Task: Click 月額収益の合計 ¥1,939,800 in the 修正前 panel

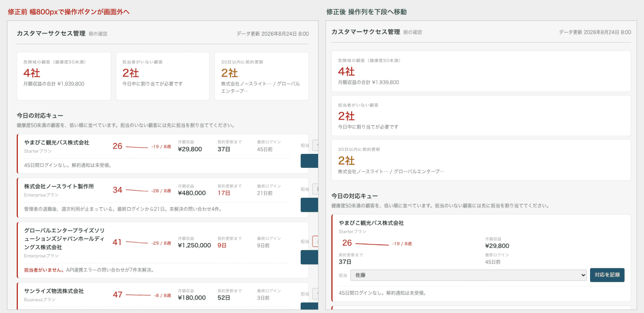Action: coord(54,84)
